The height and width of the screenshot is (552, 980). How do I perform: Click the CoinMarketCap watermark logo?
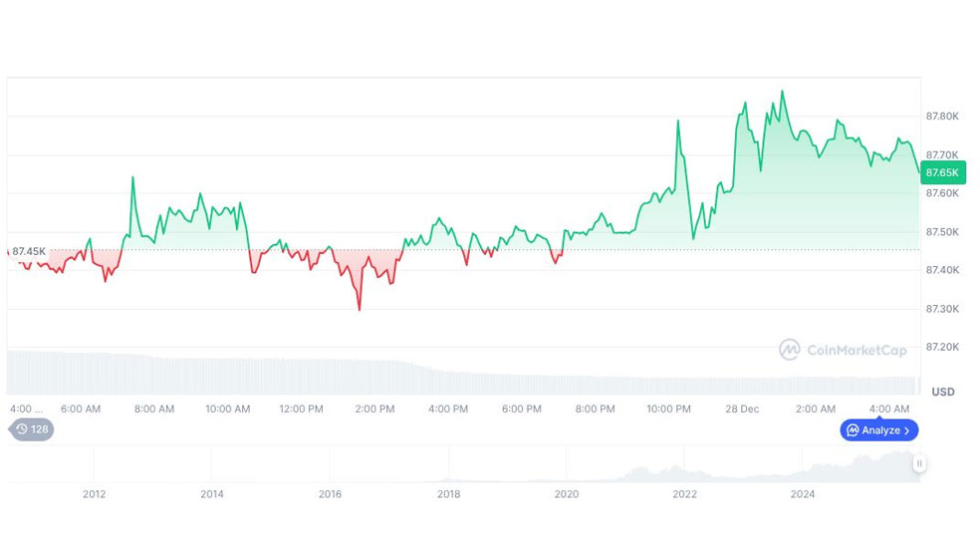[x=843, y=350]
